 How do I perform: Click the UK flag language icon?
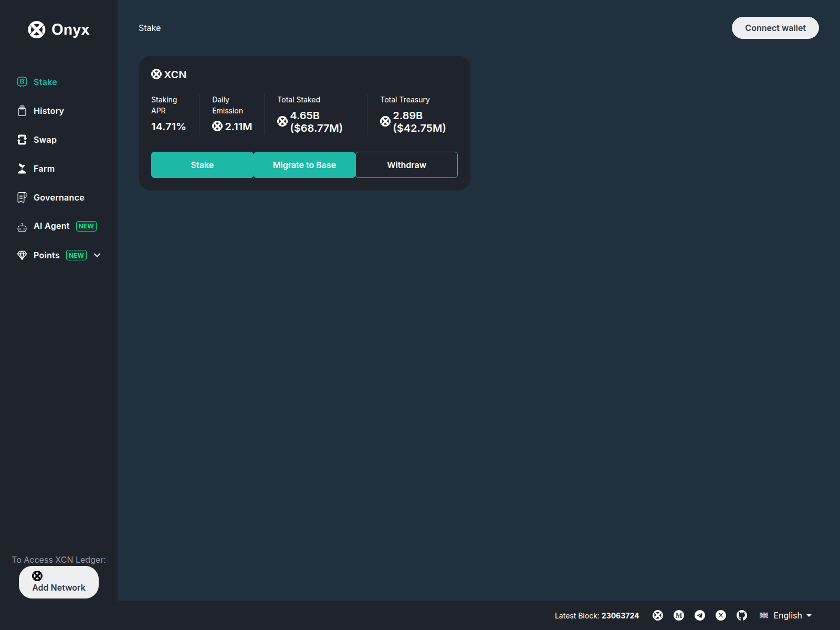764,615
